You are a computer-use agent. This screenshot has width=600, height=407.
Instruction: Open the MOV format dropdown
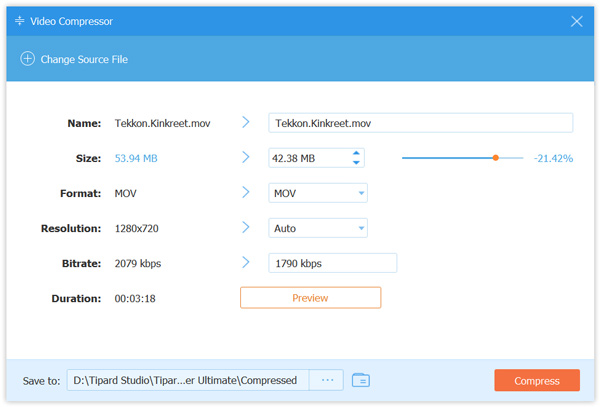tap(318, 193)
